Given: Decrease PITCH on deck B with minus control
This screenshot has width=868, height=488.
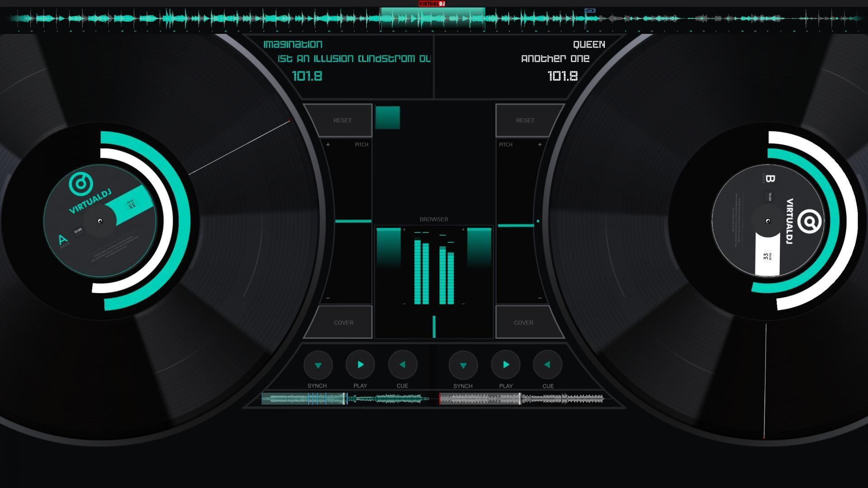Looking at the screenshot, I should (540, 297).
